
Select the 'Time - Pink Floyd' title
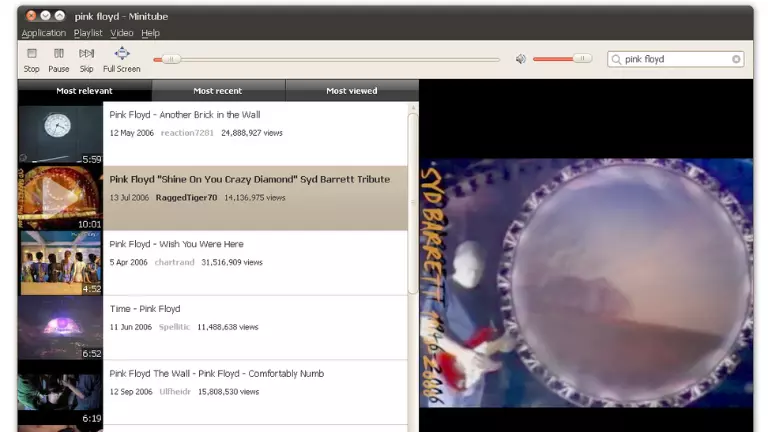point(145,309)
